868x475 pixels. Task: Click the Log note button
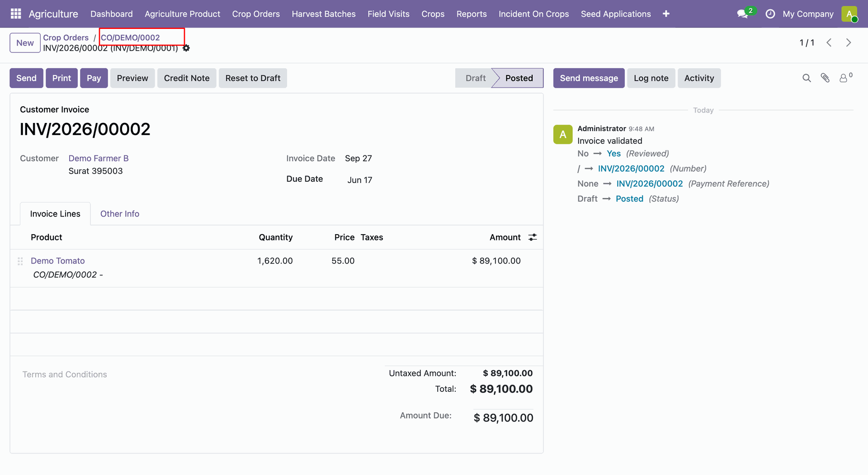(x=651, y=78)
